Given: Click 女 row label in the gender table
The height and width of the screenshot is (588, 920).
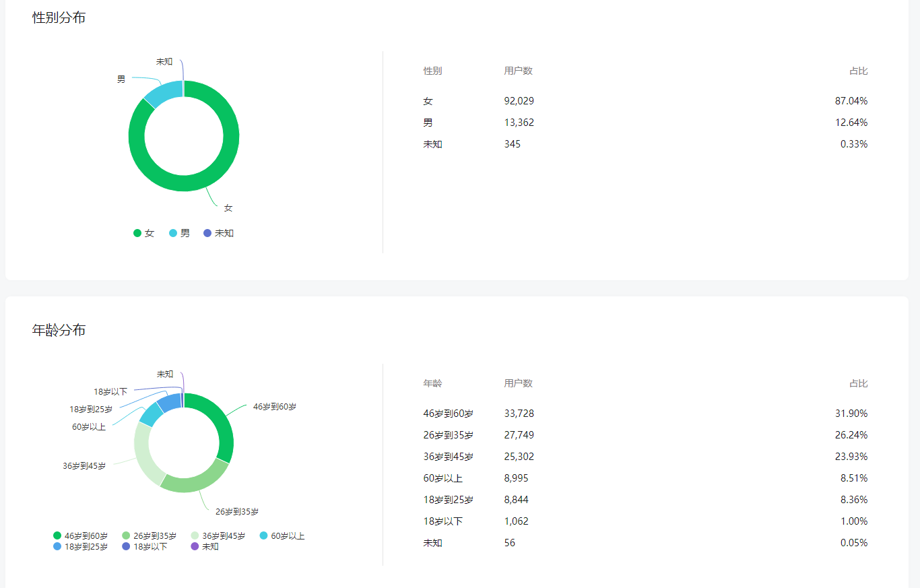Looking at the screenshot, I should click(428, 101).
